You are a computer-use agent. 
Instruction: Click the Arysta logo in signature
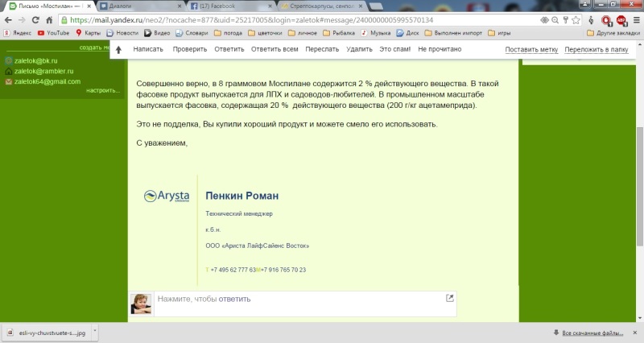166,196
